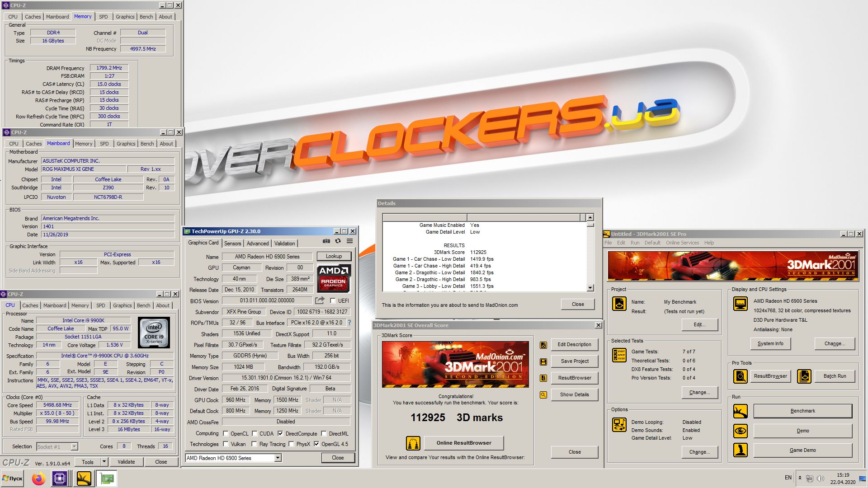The image size is (868, 488).
Task: Click the Game Demo joystick icon
Action: (x=740, y=450)
